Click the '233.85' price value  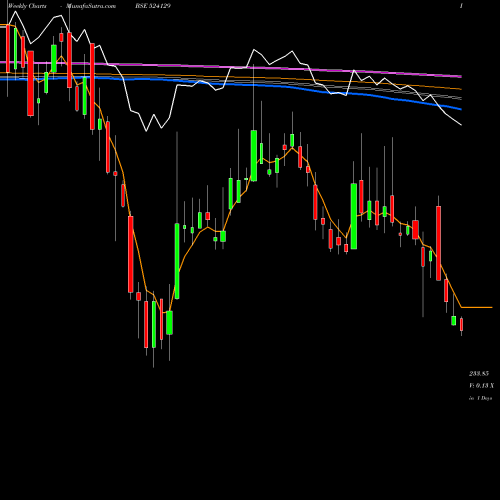click(479, 373)
